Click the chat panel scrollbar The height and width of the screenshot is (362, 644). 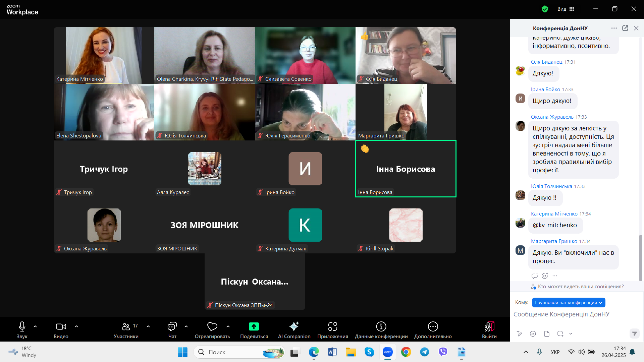coord(640,258)
